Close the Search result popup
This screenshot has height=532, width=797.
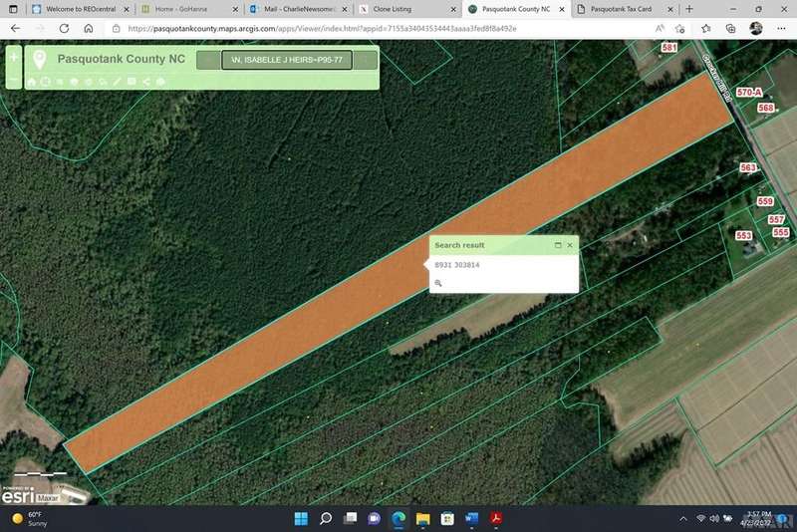(570, 245)
